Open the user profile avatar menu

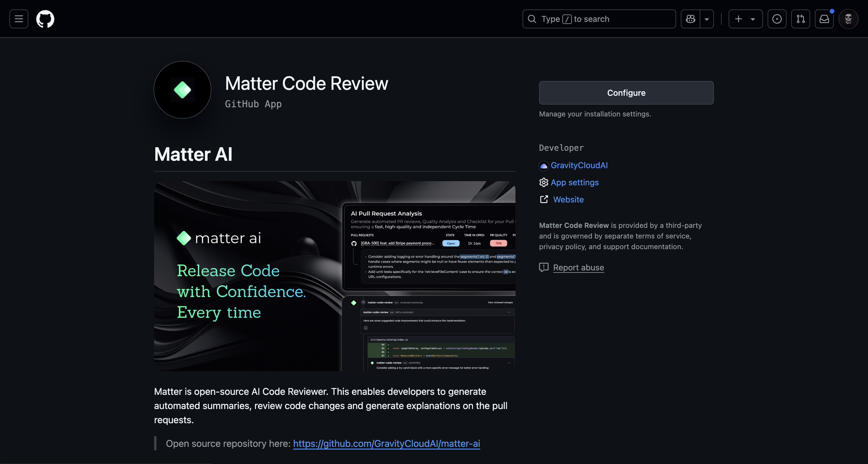[x=848, y=19]
